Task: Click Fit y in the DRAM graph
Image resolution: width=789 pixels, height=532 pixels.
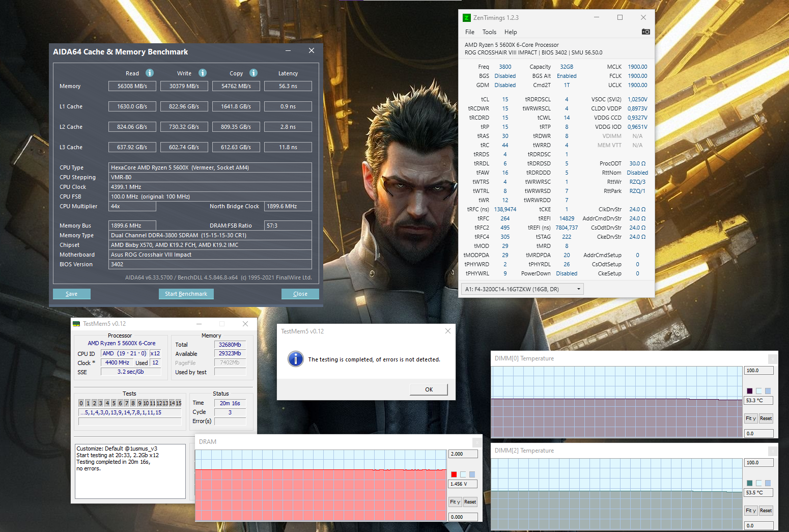Action: pos(455,502)
